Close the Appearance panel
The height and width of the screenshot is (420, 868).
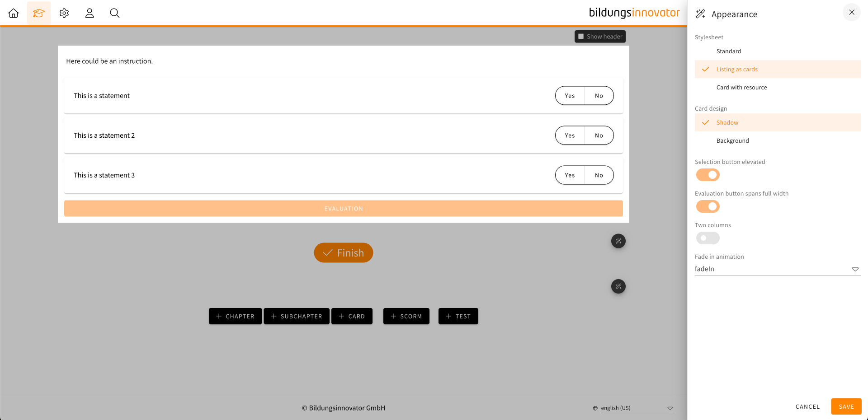click(851, 13)
